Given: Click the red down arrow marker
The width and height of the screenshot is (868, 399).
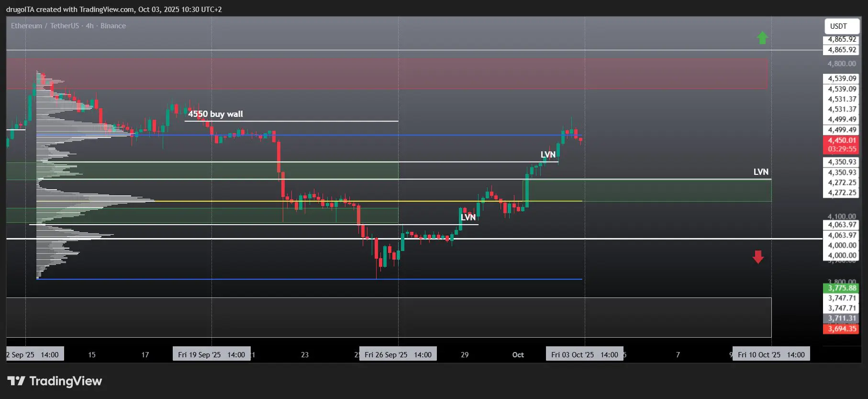Looking at the screenshot, I should coord(758,257).
